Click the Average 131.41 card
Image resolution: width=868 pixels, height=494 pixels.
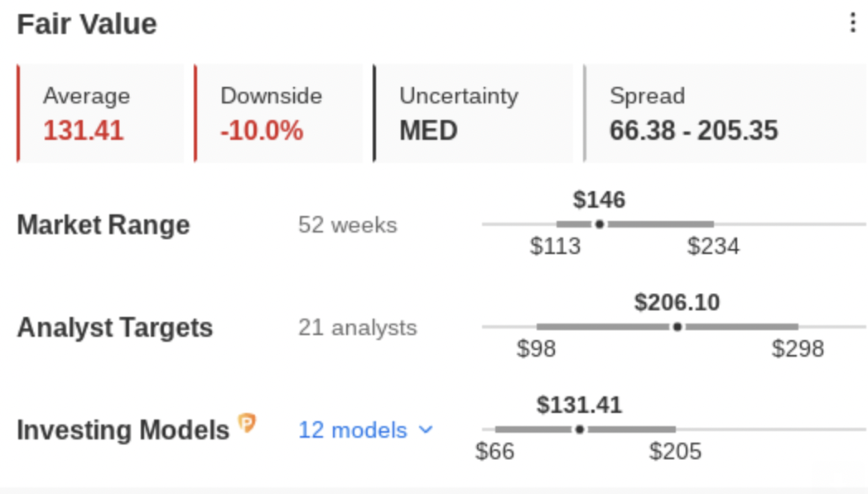100,113
